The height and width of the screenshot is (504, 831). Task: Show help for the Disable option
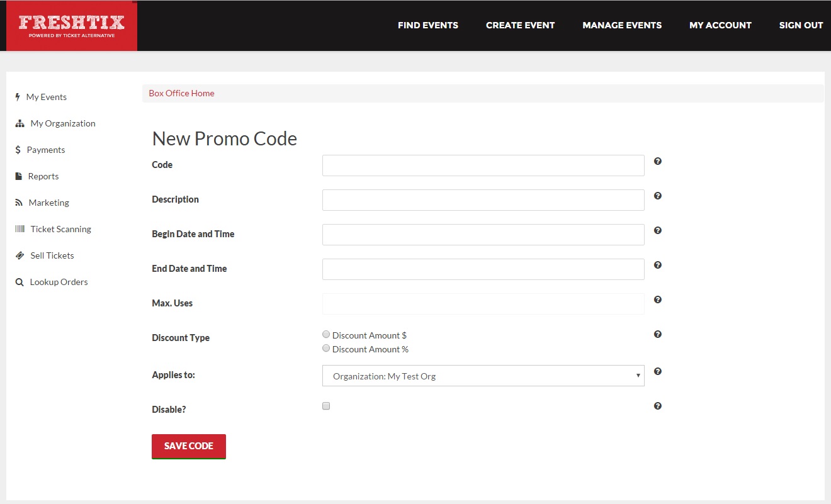(x=658, y=406)
